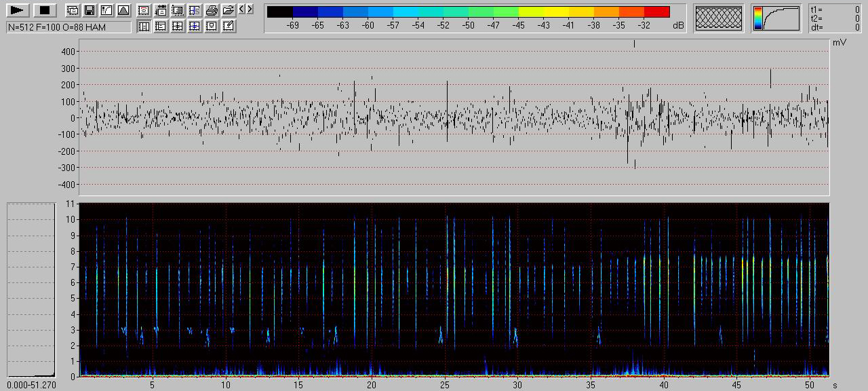
Task: Click the crosshatch pattern box
Action: 719,18
